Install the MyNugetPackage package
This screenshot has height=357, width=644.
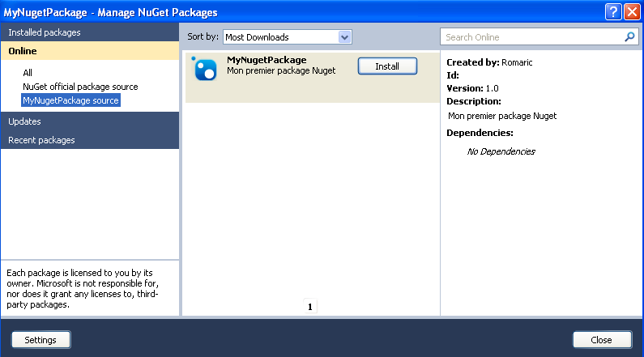387,66
